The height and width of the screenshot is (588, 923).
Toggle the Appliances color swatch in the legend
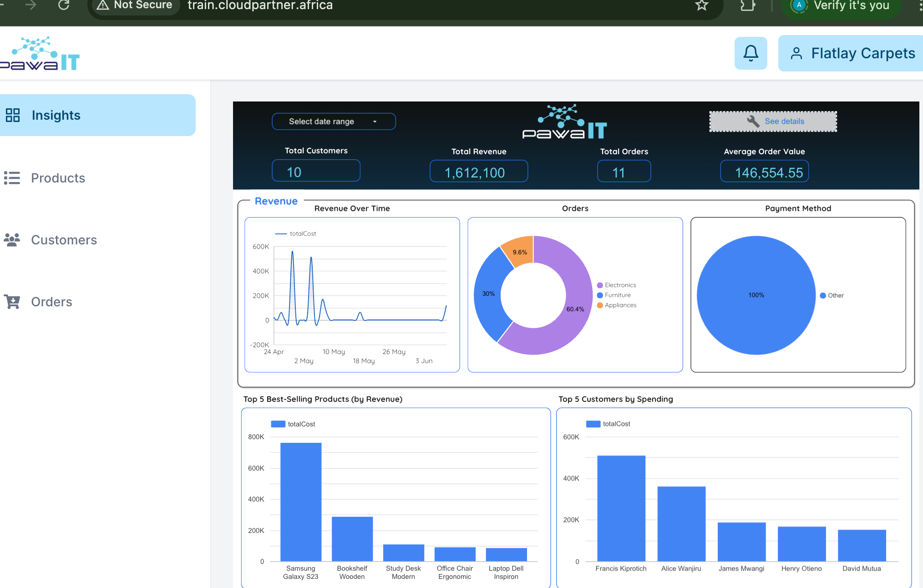coord(599,305)
